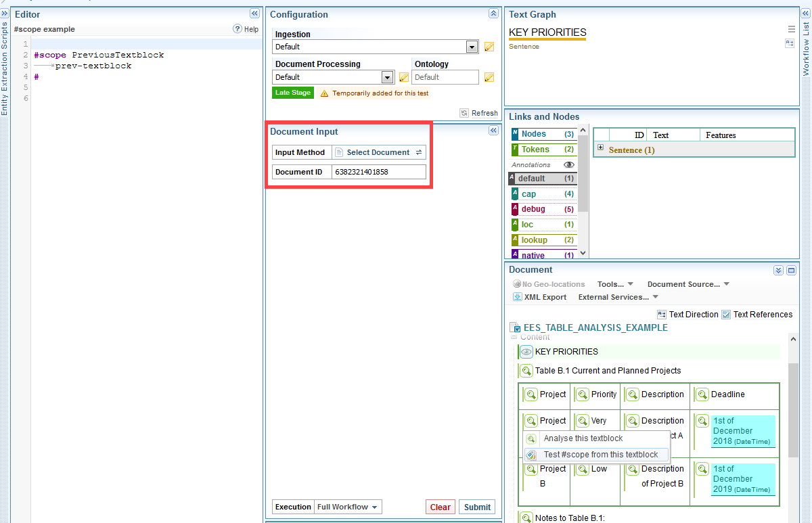
Task: Choose 'Test #scope from this textblock'
Action: (x=600, y=455)
